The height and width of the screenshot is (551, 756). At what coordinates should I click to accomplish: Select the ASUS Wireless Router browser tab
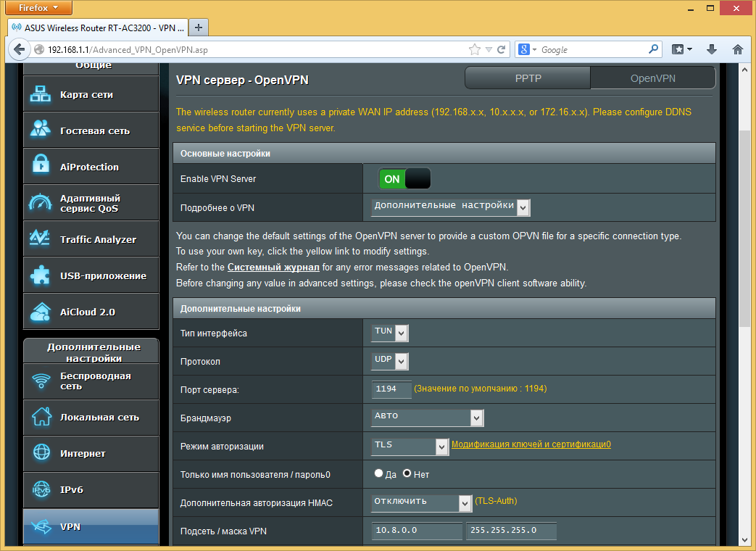(97, 28)
